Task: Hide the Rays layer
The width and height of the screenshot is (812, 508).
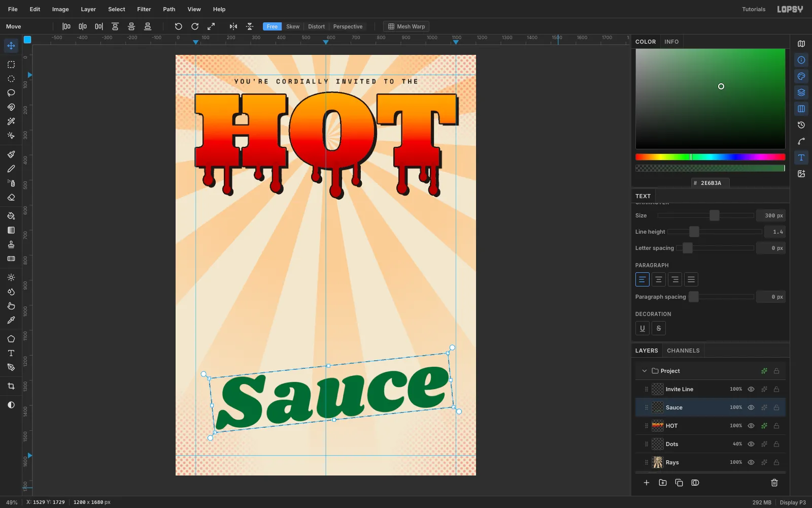Action: pos(751,462)
